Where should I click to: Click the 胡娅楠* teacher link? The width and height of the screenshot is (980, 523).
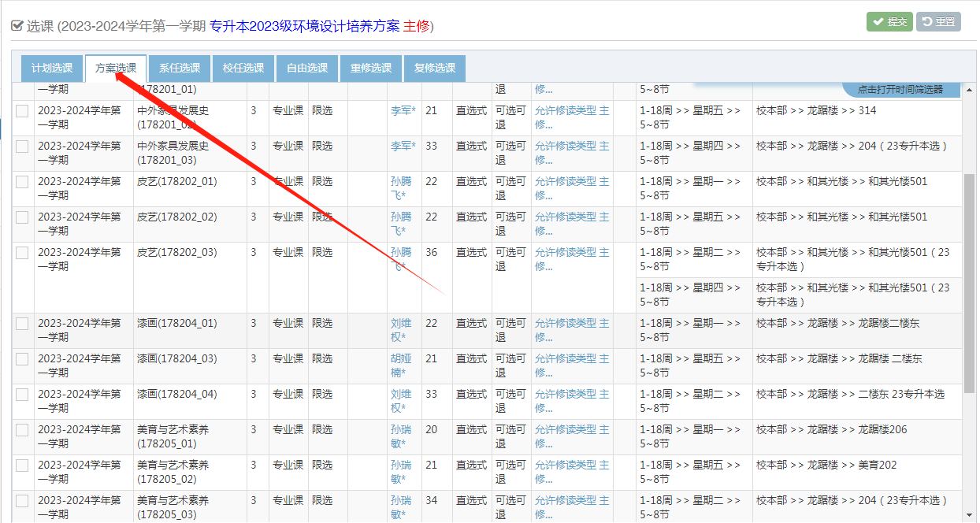click(400, 365)
